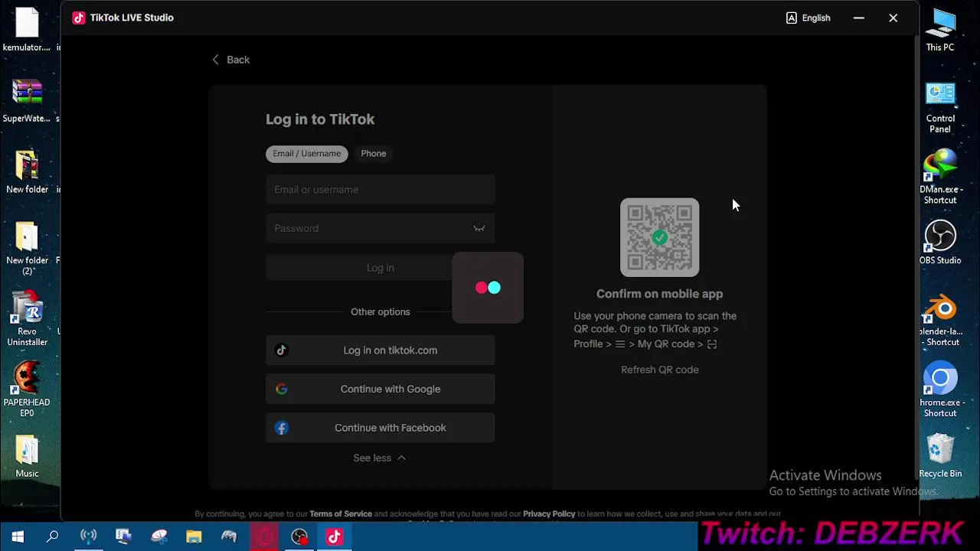Open OBS Studio from the taskbar
Image resolution: width=980 pixels, height=551 pixels.
(299, 536)
